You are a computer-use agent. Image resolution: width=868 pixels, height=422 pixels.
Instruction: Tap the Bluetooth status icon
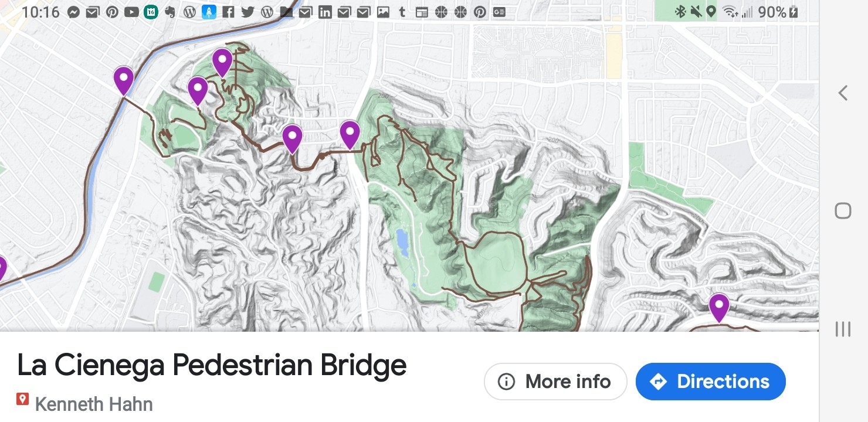(x=680, y=12)
